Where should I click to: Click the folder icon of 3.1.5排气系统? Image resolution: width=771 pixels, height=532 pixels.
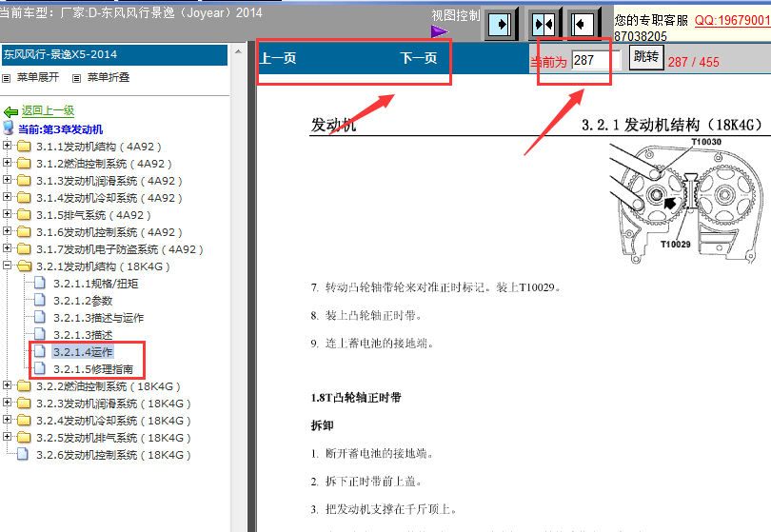[24, 215]
